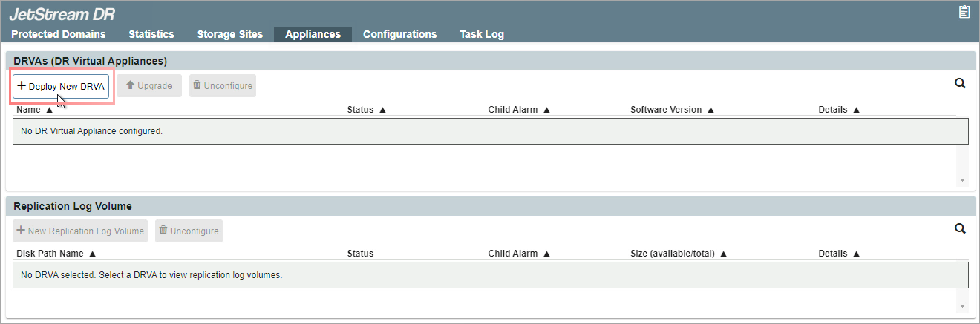Click the DRVAs panel scrollbar down arrow
980x324 pixels.
pos(962,180)
